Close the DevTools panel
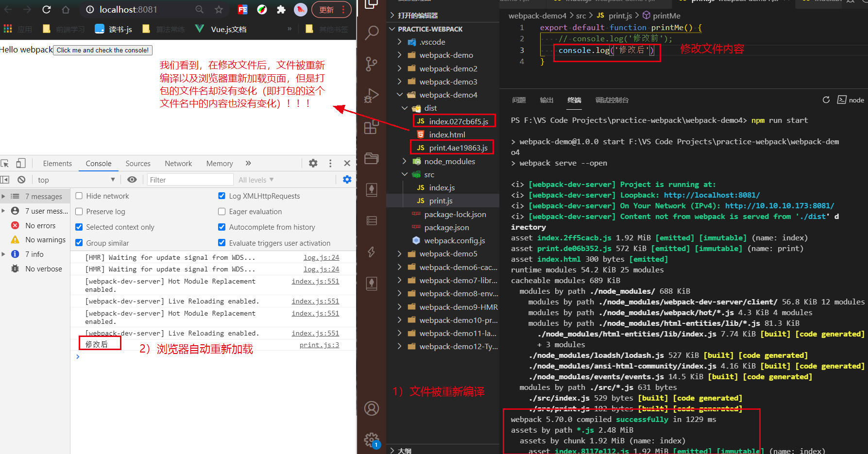The height and width of the screenshot is (454, 868). click(347, 163)
